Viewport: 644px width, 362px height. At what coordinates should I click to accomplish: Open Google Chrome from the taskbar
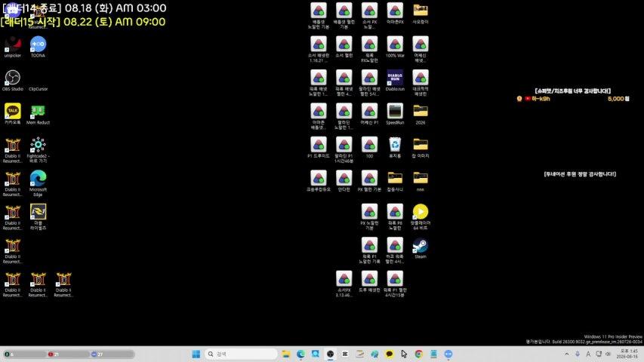pos(418,354)
